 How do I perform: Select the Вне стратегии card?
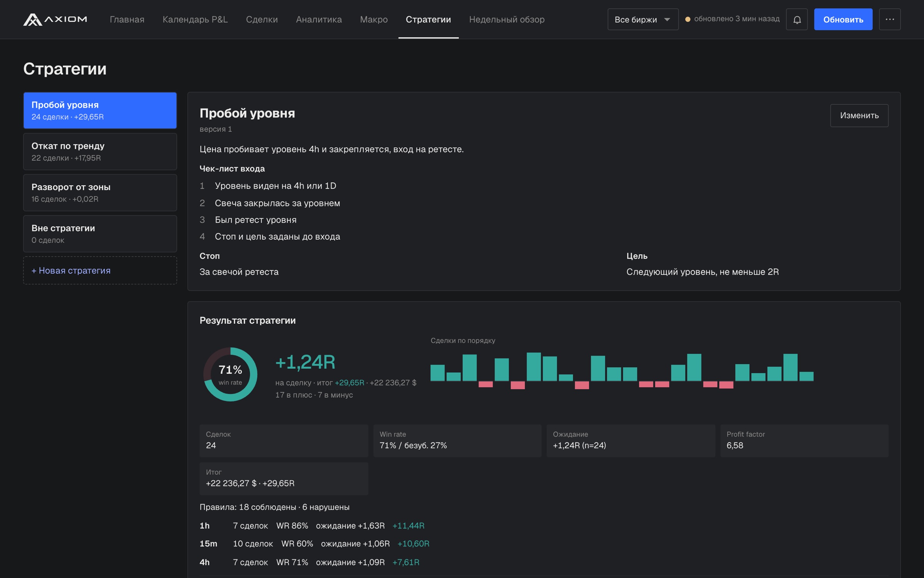pos(100,234)
